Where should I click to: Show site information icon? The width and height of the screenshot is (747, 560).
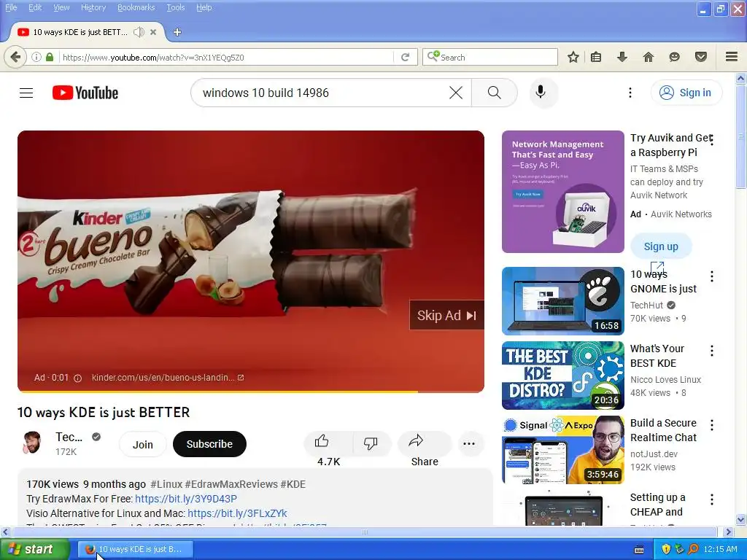(x=36, y=57)
